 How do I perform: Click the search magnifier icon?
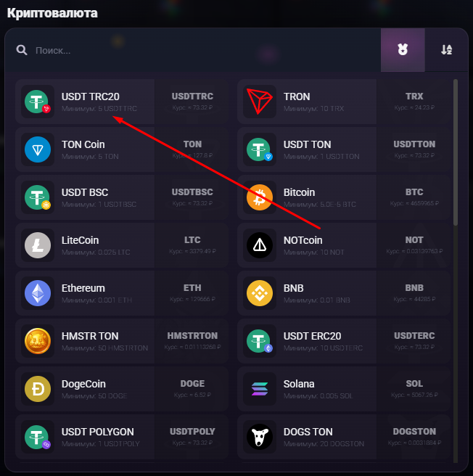click(22, 50)
